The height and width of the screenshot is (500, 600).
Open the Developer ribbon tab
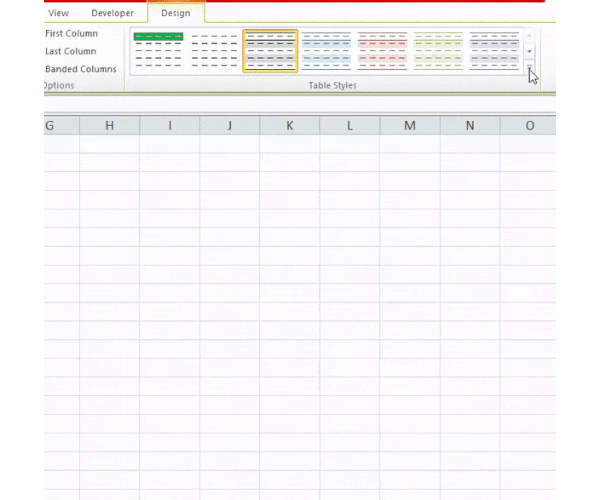[112, 13]
